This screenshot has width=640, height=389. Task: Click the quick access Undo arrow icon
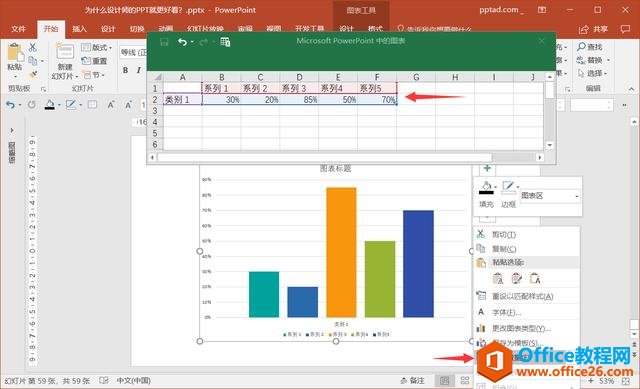click(10, 105)
